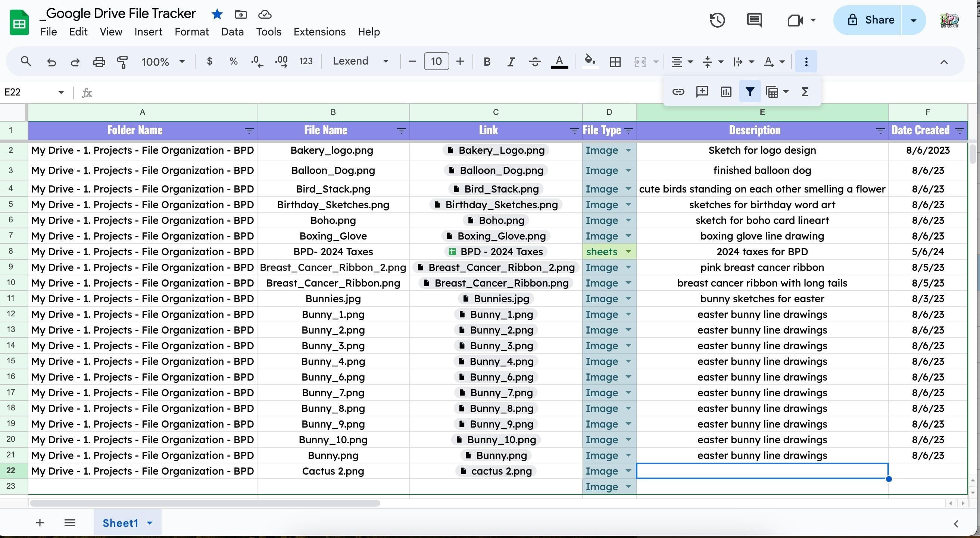
Task: Undo the last action
Action: [51, 62]
